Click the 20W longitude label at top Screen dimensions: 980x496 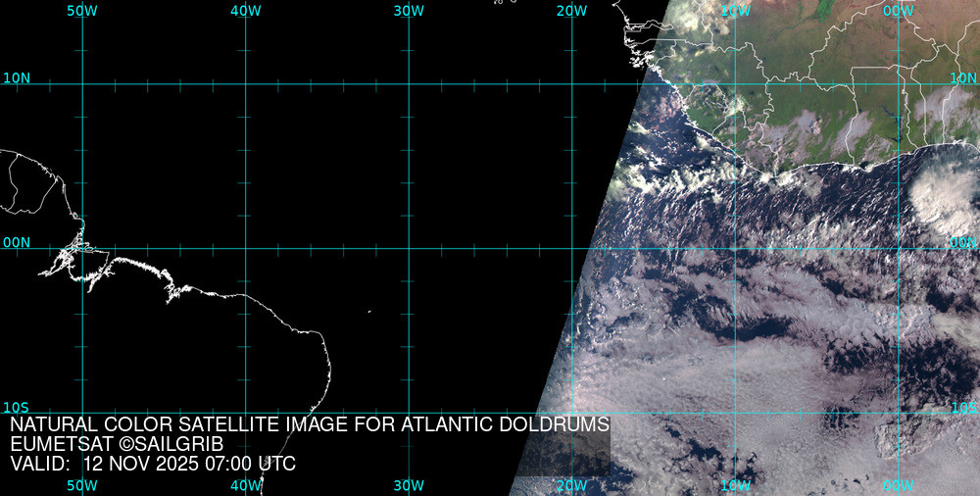click(571, 11)
